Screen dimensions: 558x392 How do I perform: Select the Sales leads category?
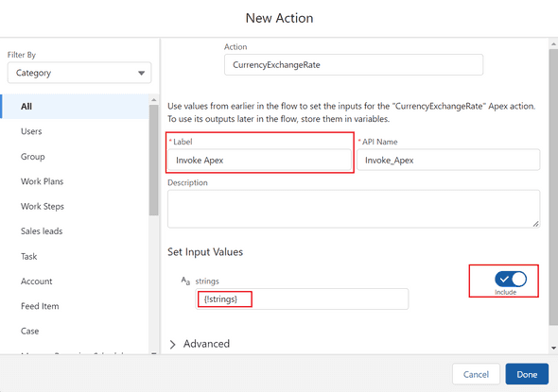tap(75, 231)
